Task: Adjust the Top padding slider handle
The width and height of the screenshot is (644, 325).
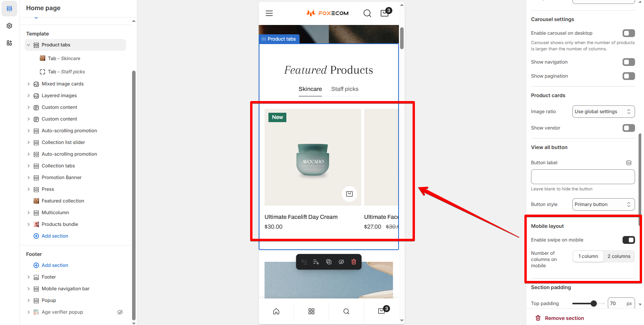Action: pos(594,304)
